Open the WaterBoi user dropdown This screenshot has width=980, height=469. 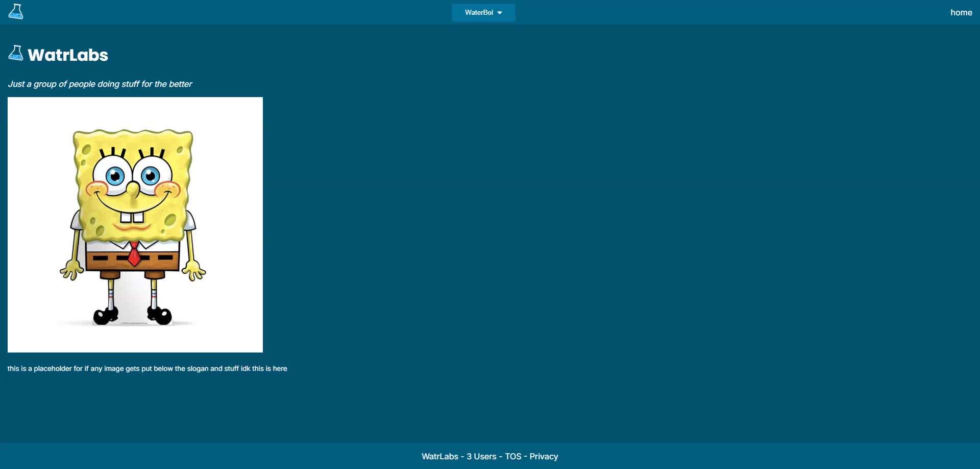point(483,13)
